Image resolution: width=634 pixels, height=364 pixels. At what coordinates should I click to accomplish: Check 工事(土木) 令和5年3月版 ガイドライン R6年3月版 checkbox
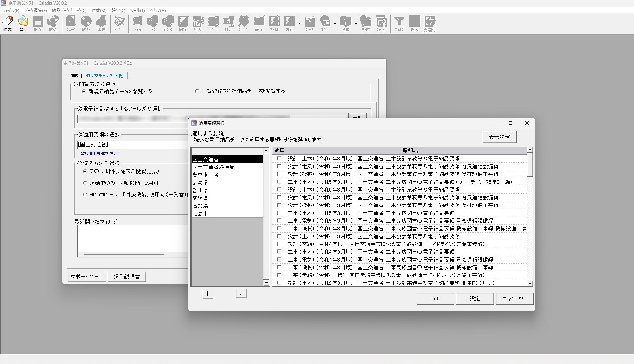(279, 182)
